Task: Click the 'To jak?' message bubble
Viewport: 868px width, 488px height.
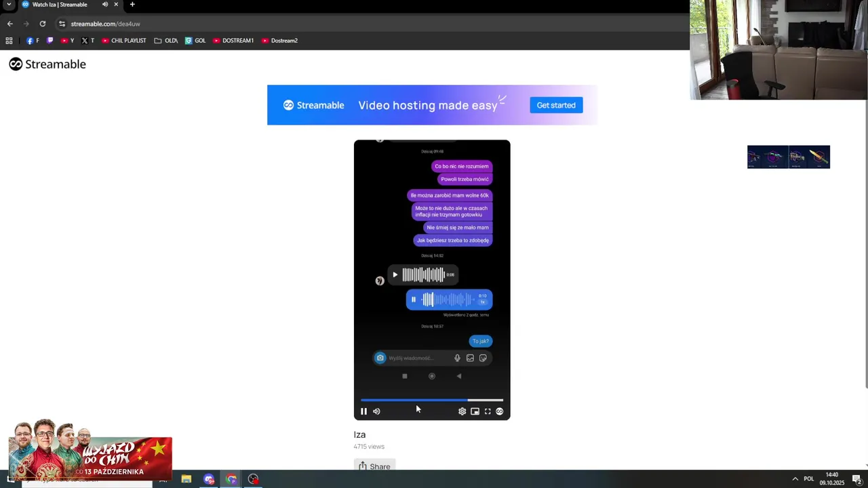Action: click(481, 341)
